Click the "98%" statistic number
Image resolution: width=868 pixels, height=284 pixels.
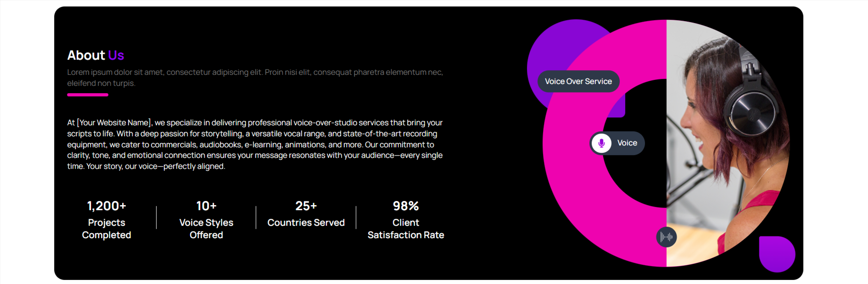tap(406, 206)
